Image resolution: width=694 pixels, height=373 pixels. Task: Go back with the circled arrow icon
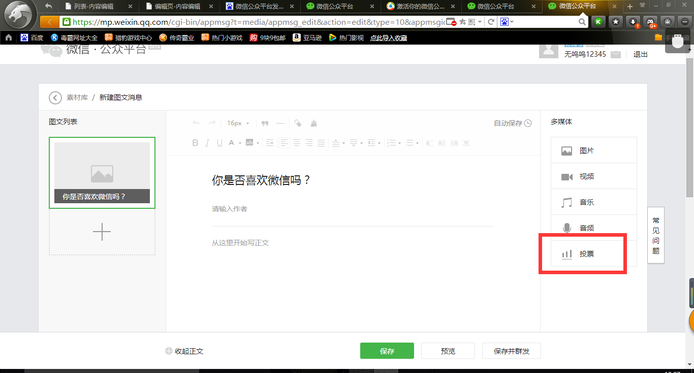[x=55, y=97]
